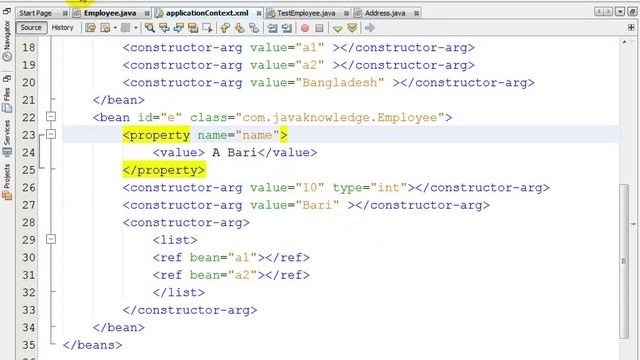The image size is (640, 360).
Task: Open the Address.java tab
Action: 385,13
